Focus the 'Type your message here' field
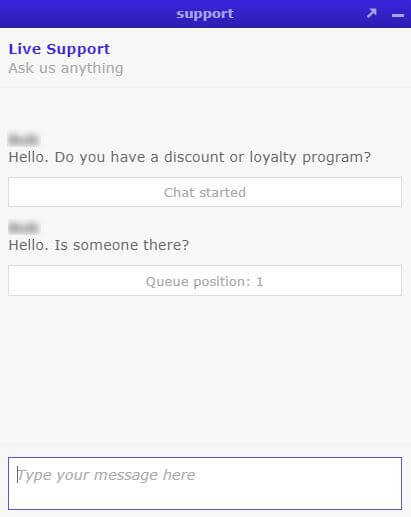Image resolution: width=411 pixels, height=517 pixels. pos(205,483)
